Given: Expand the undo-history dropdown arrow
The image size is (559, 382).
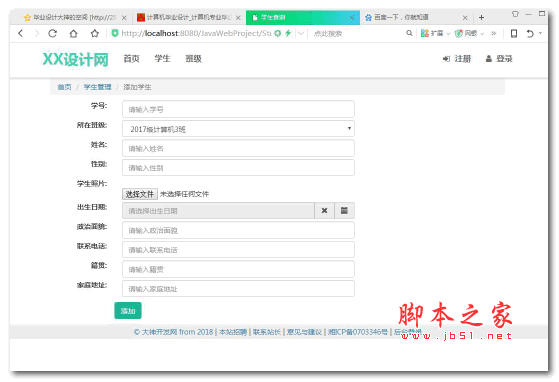Looking at the screenshot, I should (540, 33).
